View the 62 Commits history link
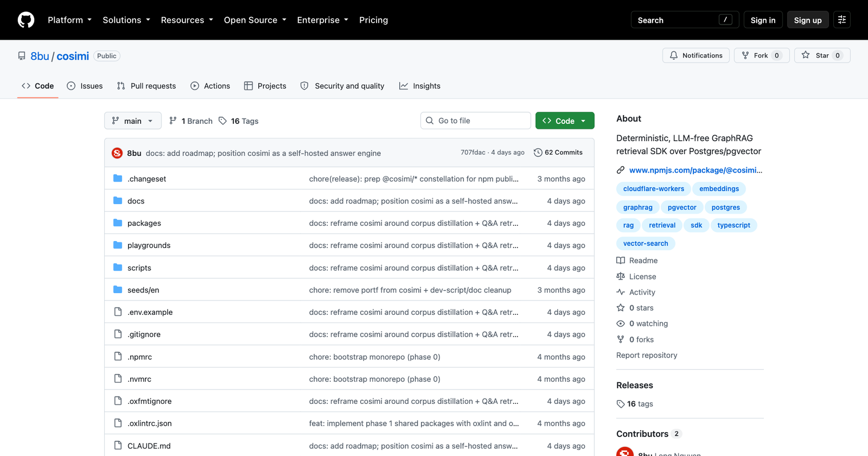 click(x=558, y=153)
